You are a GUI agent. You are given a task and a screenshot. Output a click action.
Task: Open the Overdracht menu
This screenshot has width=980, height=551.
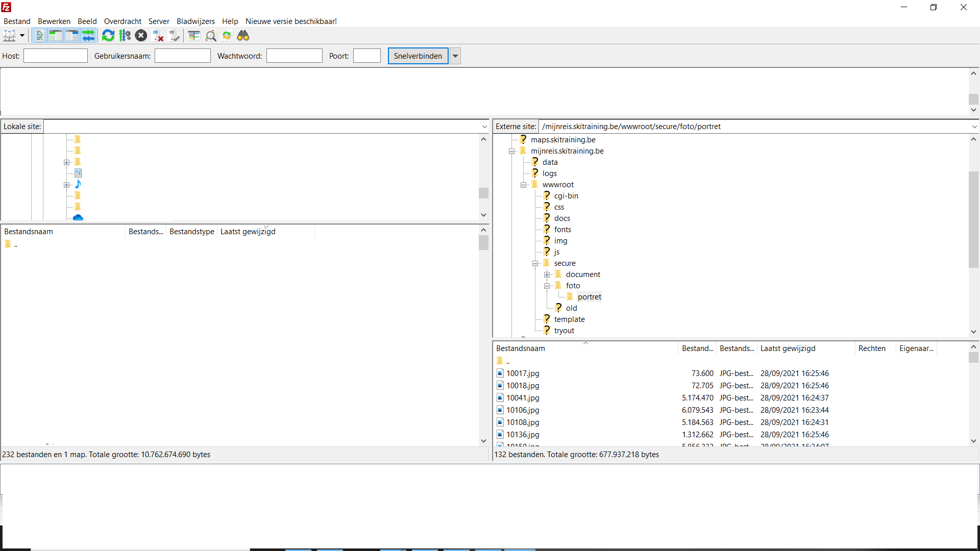click(122, 21)
